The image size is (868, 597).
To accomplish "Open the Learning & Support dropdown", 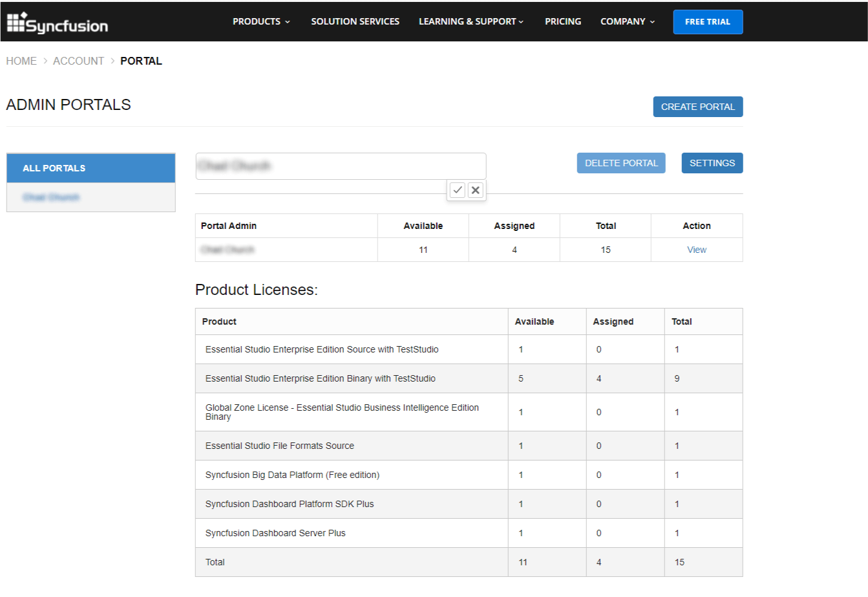I will coord(471,21).
